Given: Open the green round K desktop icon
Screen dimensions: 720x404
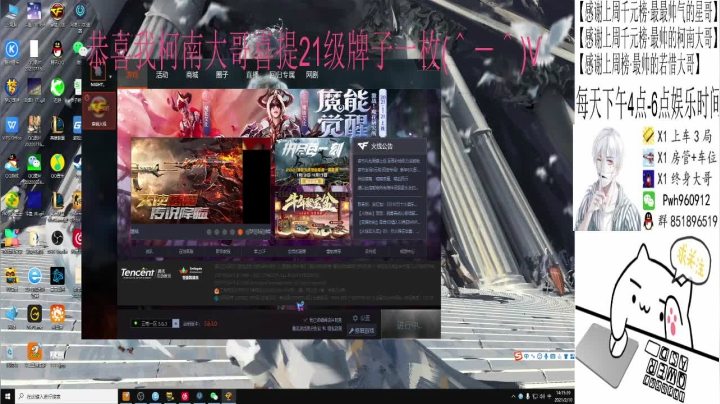Looking at the screenshot, I should 57,87.
